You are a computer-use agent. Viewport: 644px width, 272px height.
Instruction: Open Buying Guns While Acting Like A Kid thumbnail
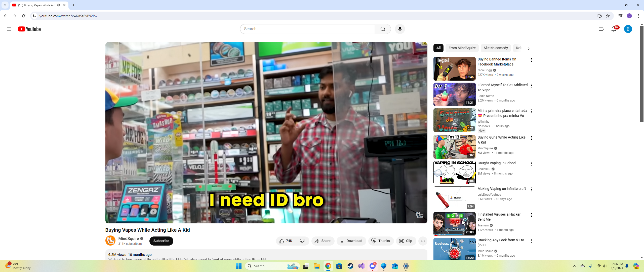pos(454,147)
